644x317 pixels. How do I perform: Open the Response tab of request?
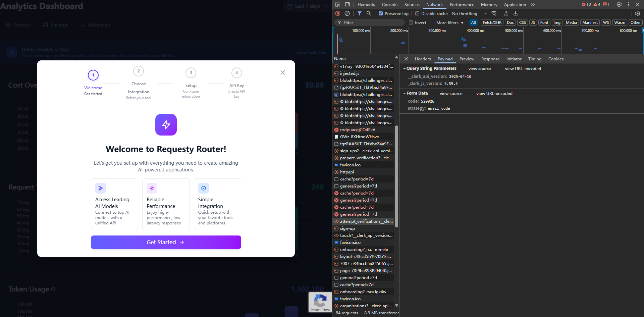click(490, 59)
